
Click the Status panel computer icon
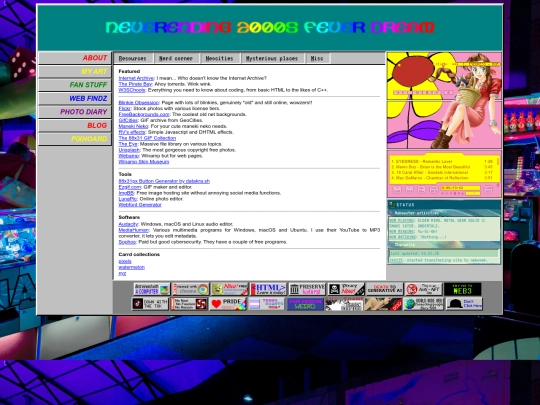point(392,205)
